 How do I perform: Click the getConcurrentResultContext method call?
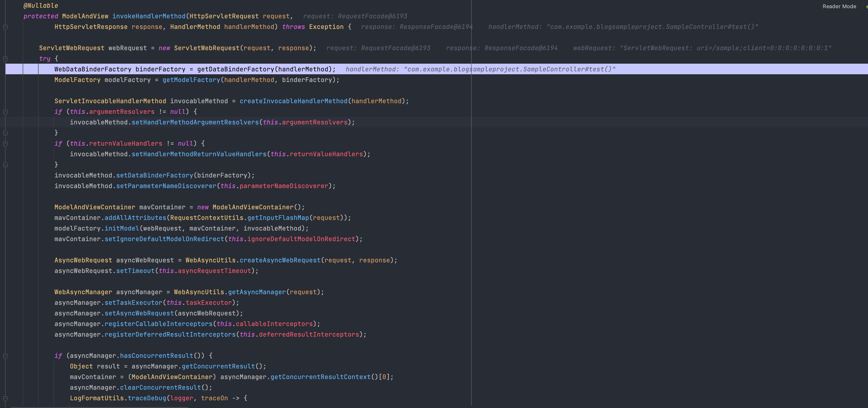[320, 377]
